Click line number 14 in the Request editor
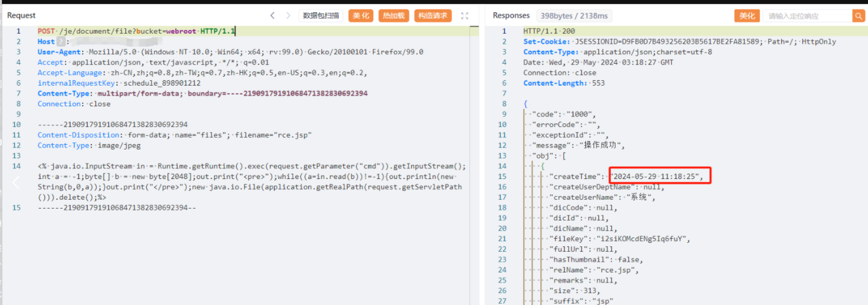The height and width of the screenshot is (305, 868). 17,166
